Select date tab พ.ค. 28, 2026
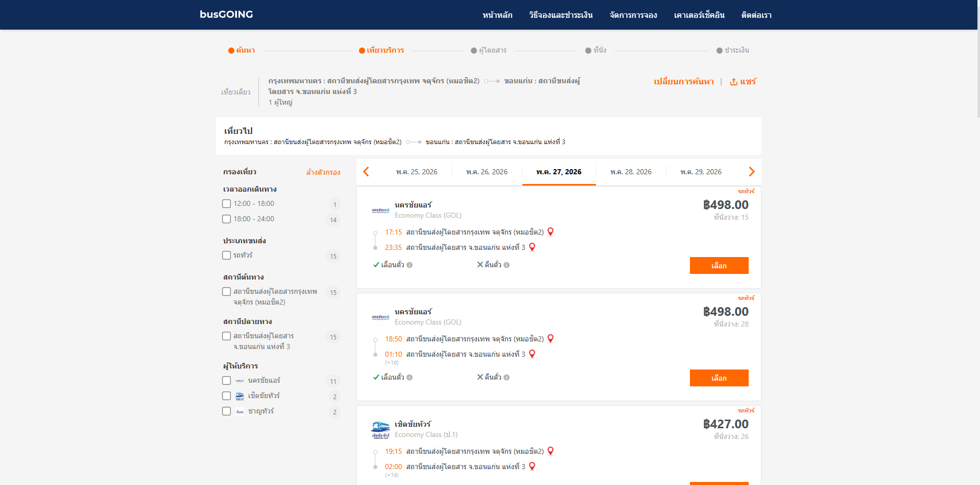Screen dimensions: 980x485 tap(631, 172)
